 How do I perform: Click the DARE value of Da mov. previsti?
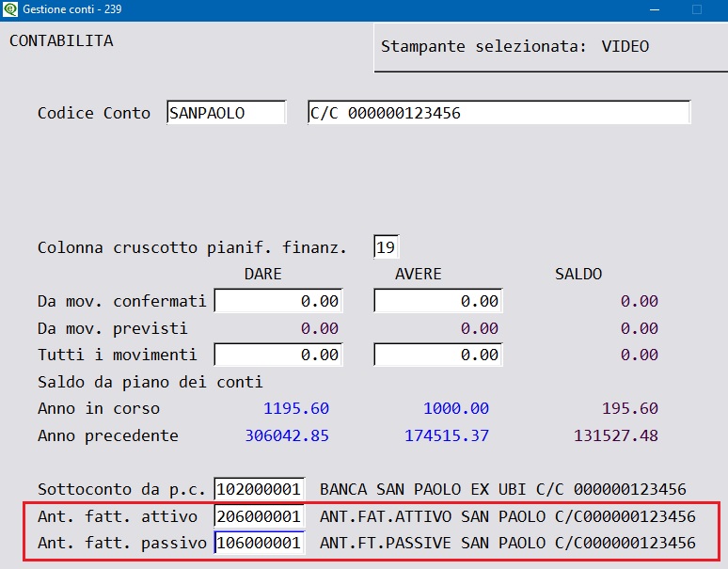(x=320, y=328)
